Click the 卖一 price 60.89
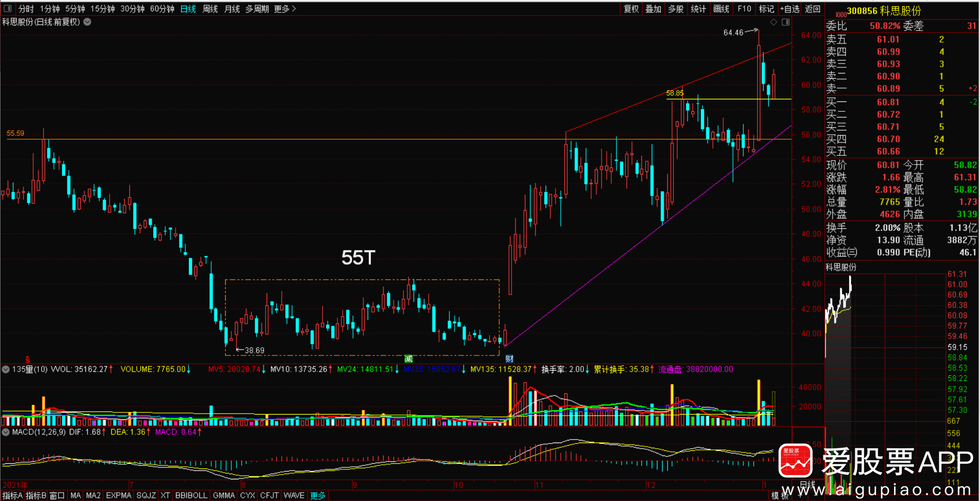This screenshot has height=501, width=980. coord(888,89)
